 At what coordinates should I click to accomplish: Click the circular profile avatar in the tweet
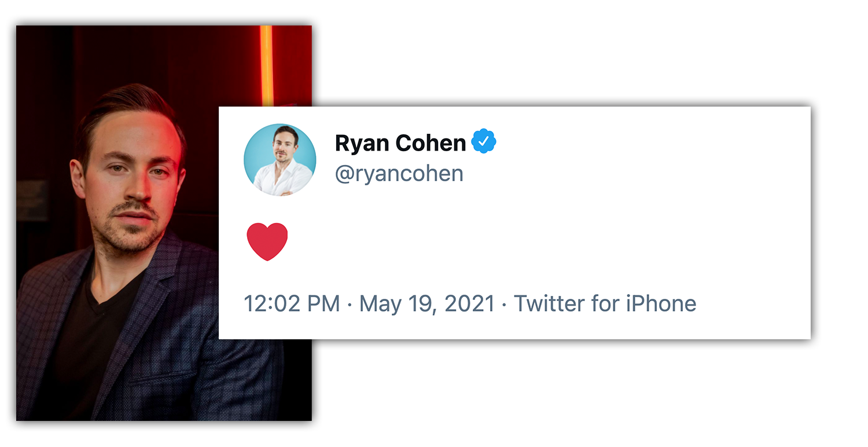click(x=279, y=159)
